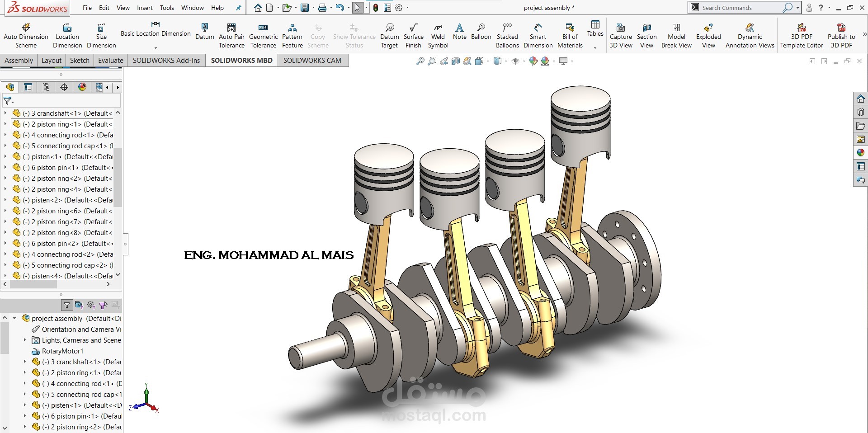Select the Section View tool

646,34
